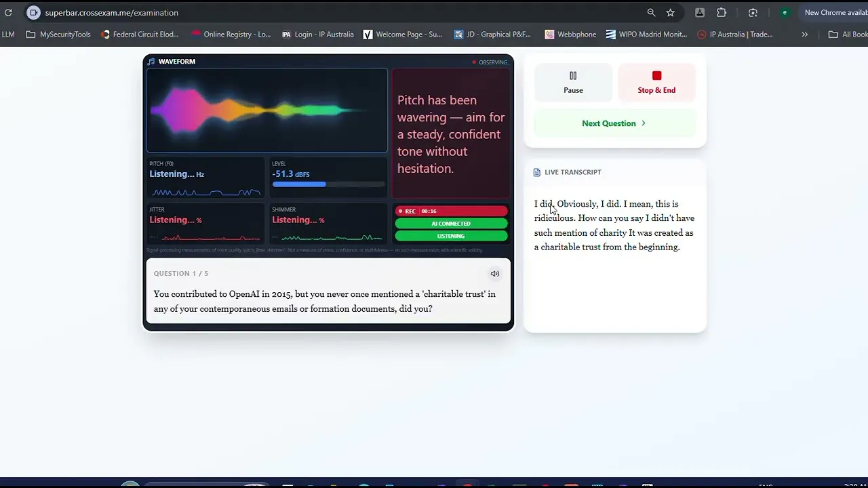Go to Next Question

(x=614, y=123)
